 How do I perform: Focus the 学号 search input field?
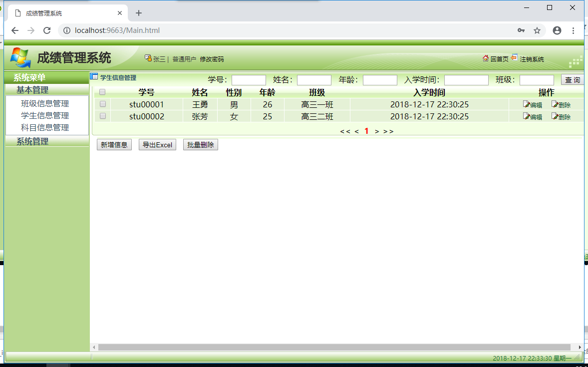(x=249, y=80)
